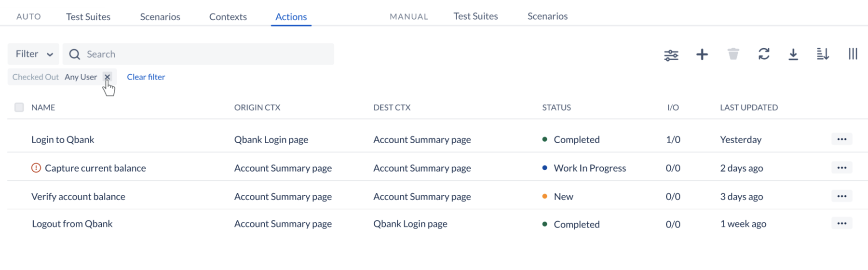
Task: Open more options for Login to Qbank
Action: pos(841,139)
